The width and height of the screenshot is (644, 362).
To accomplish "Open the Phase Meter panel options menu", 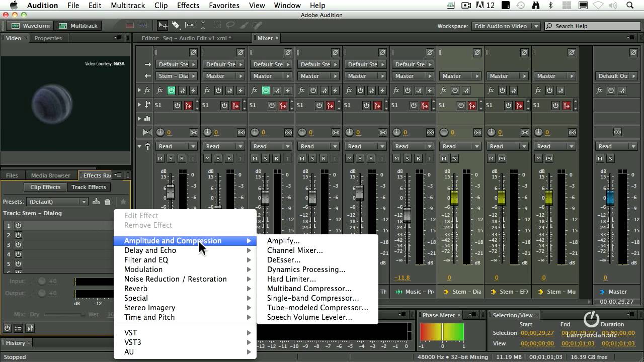I will click(x=473, y=315).
